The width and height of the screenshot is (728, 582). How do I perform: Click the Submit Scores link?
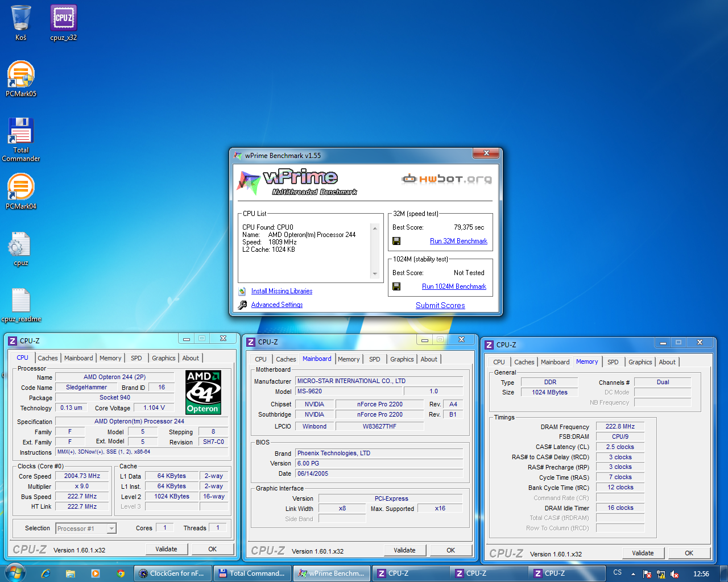coord(440,305)
